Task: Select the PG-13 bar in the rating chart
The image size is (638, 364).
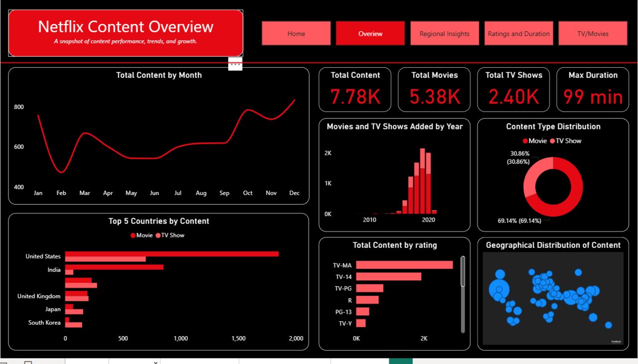Action: tap(362, 312)
